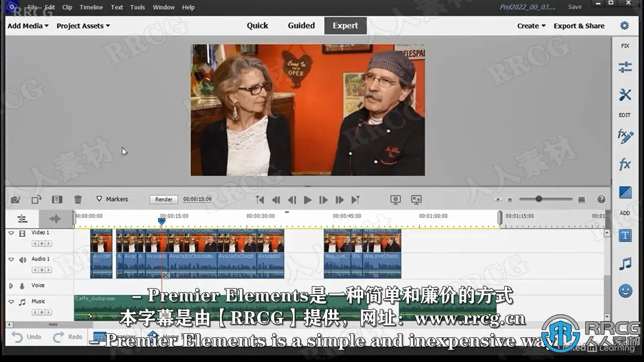Click Music track keyframe navigation controls
The width and height of the screenshot is (644, 362).
42,312
